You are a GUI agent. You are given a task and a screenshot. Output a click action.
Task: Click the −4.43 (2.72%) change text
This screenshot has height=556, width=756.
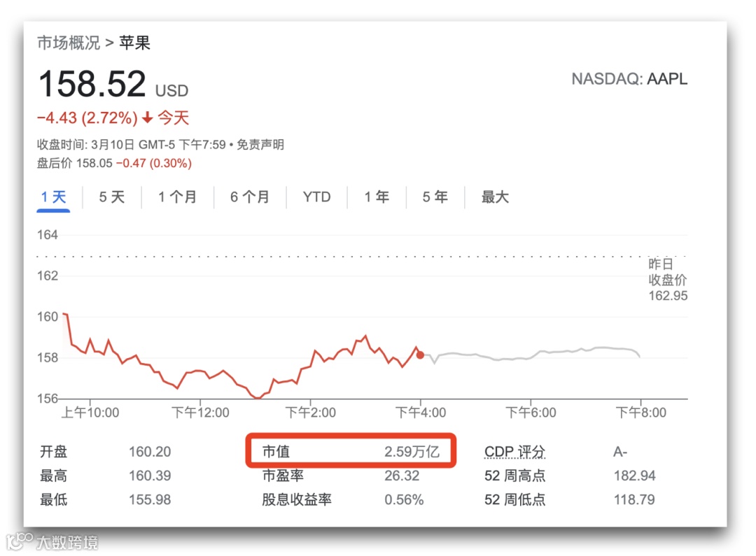click(87, 117)
